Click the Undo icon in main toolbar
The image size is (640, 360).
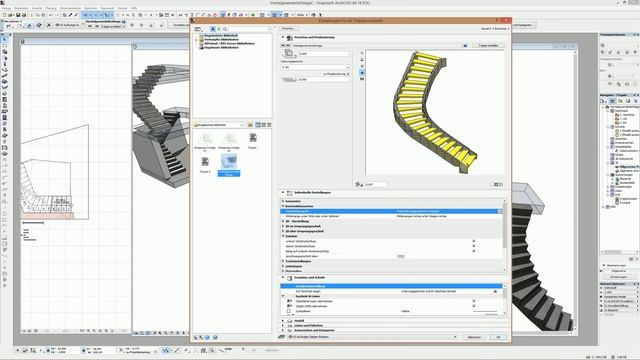point(51,15)
